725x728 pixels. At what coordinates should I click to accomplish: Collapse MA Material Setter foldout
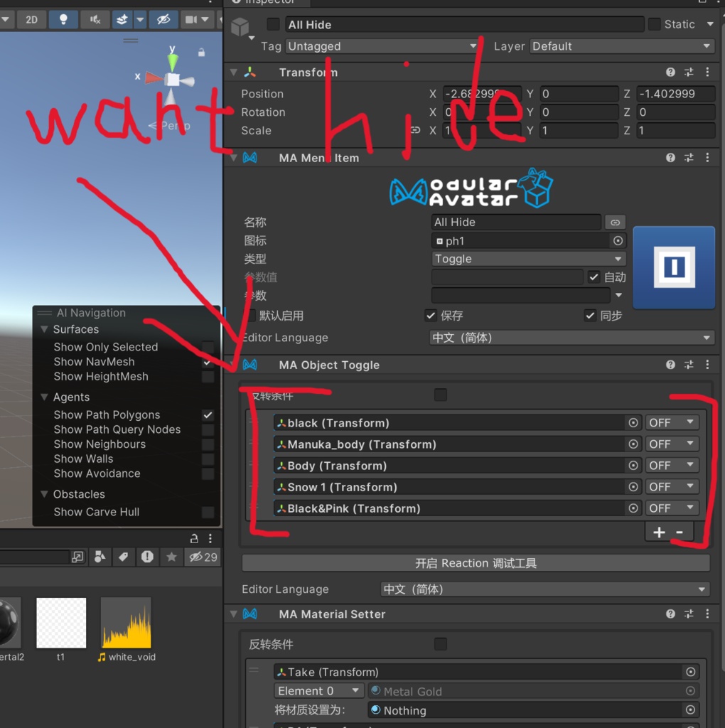[x=233, y=614]
